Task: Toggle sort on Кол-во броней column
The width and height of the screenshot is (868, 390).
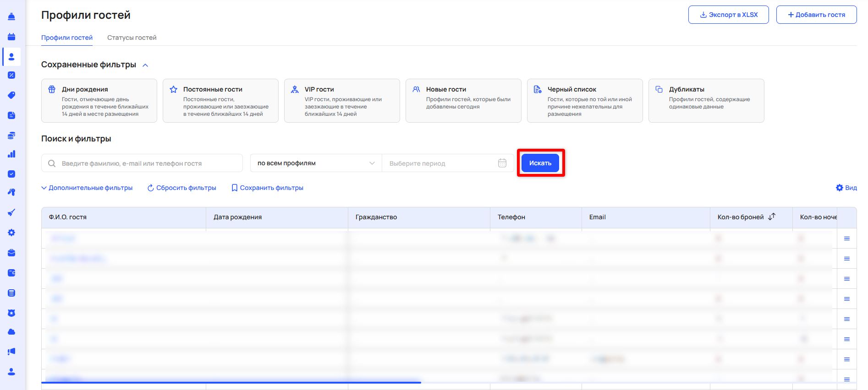Action: (772, 217)
